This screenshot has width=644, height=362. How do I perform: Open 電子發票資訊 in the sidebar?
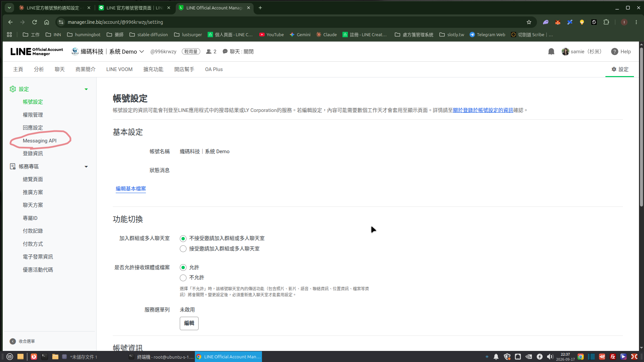pos(38,257)
